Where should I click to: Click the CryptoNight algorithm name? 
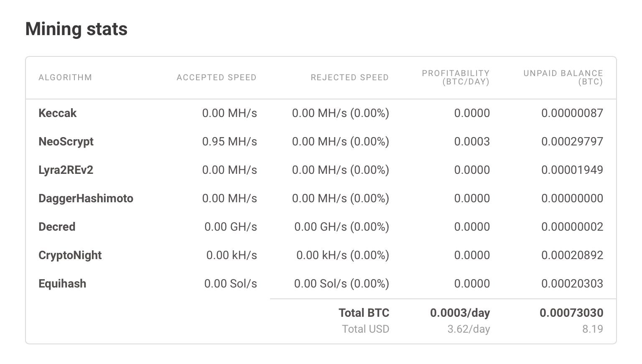pyautogui.click(x=70, y=255)
